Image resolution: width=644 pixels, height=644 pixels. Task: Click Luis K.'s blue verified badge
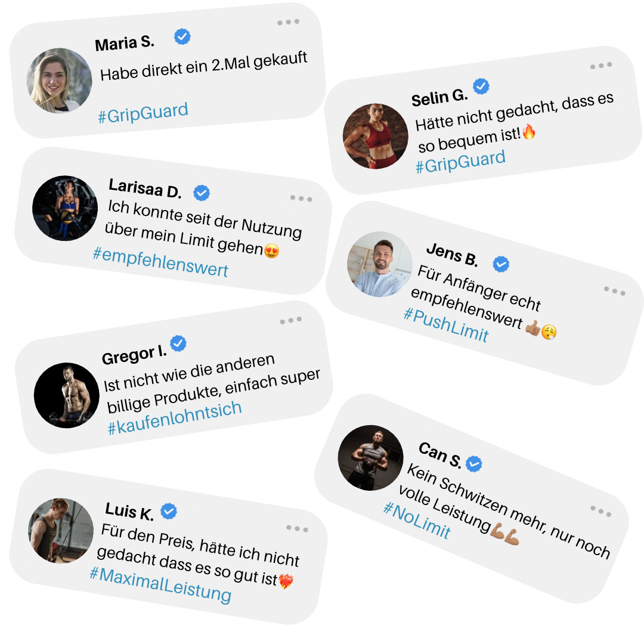tap(168, 512)
